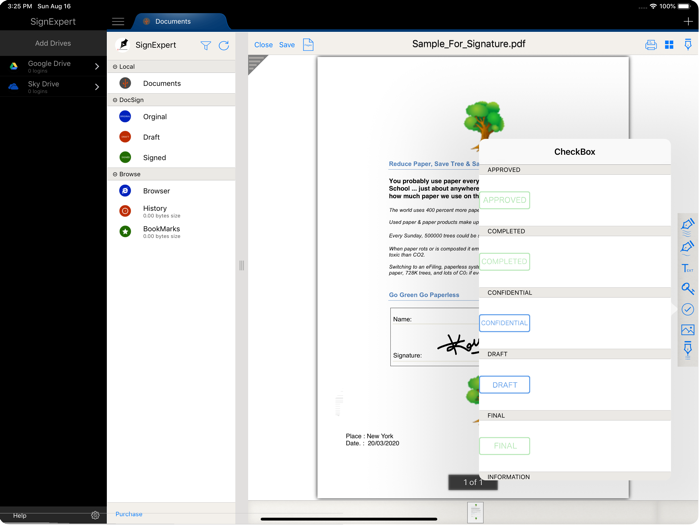The width and height of the screenshot is (700, 525).
Task: Click the blue Orginal circle icon
Action: pyautogui.click(x=125, y=117)
